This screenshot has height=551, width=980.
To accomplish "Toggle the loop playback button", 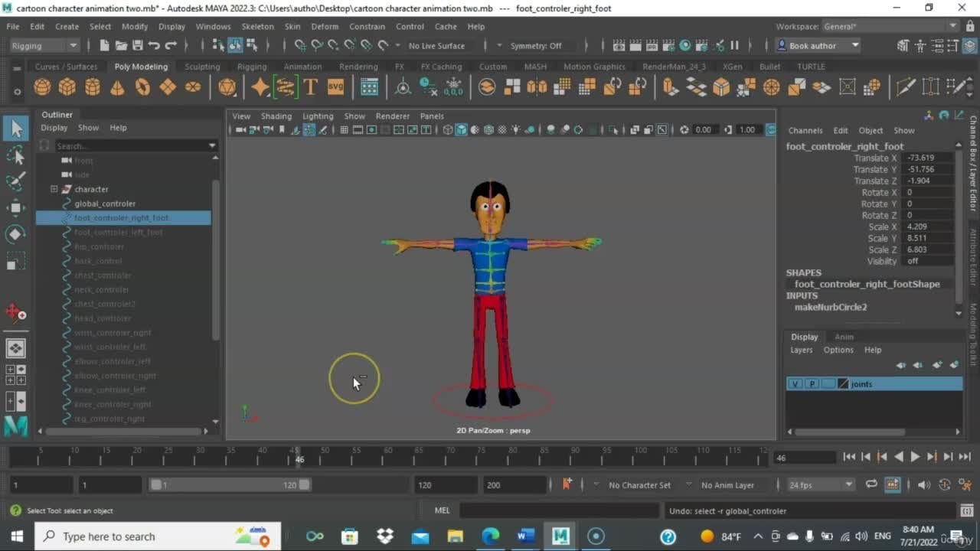I will (x=871, y=484).
